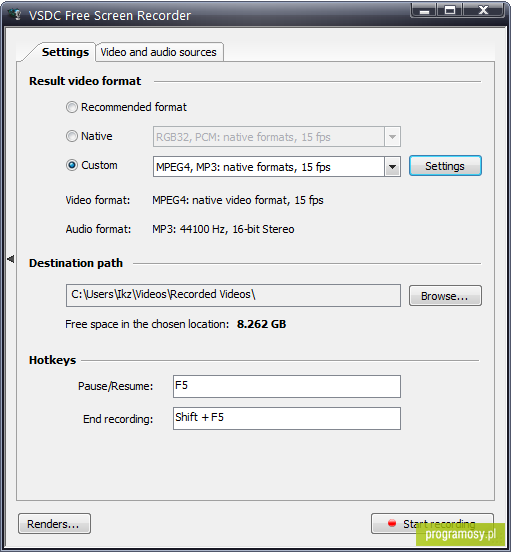Click Start recording button
This screenshot has width=511, height=552.
(x=432, y=523)
